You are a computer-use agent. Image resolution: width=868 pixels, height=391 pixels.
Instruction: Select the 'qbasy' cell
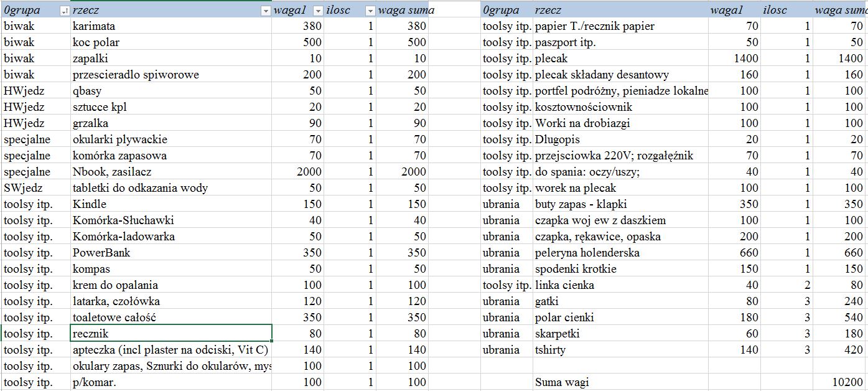171,91
